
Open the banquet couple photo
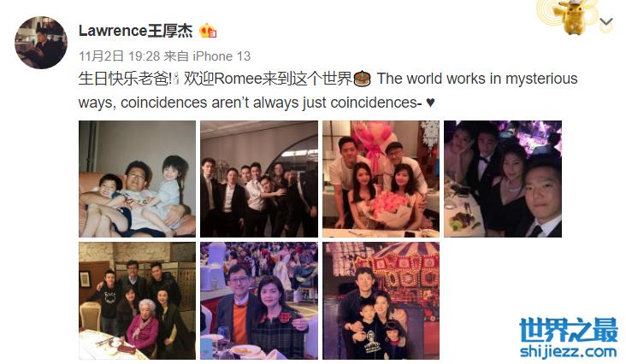pyautogui.click(x=259, y=301)
